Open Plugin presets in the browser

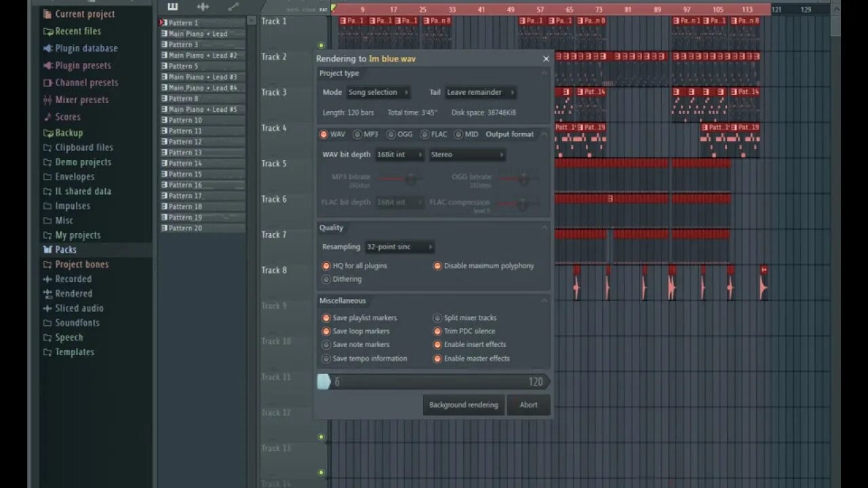(x=77, y=66)
